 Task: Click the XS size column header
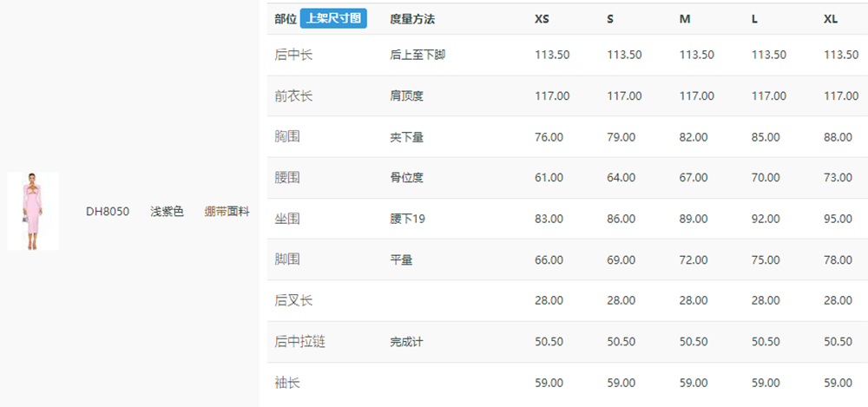(x=542, y=19)
